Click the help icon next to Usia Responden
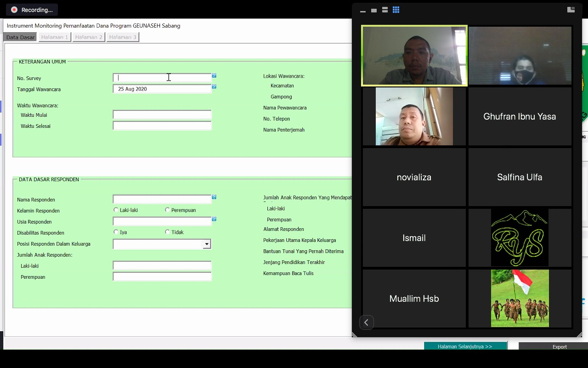The height and width of the screenshot is (368, 588). click(214, 219)
